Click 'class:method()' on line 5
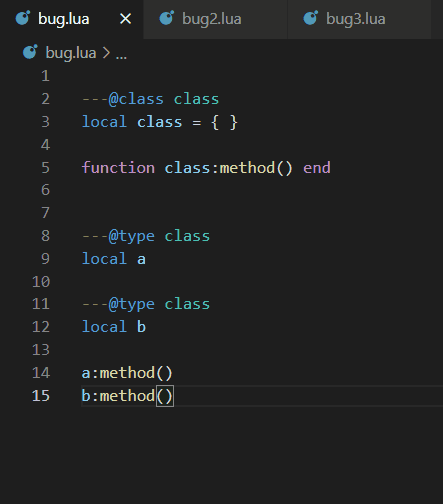Screen dimensions: 443x504 tap(229, 168)
